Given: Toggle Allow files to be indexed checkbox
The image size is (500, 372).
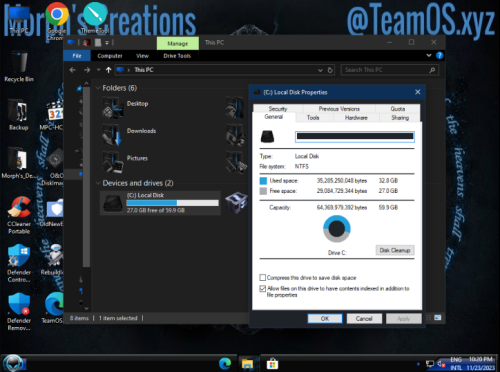Looking at the screenshot, I should pos(263,288).
